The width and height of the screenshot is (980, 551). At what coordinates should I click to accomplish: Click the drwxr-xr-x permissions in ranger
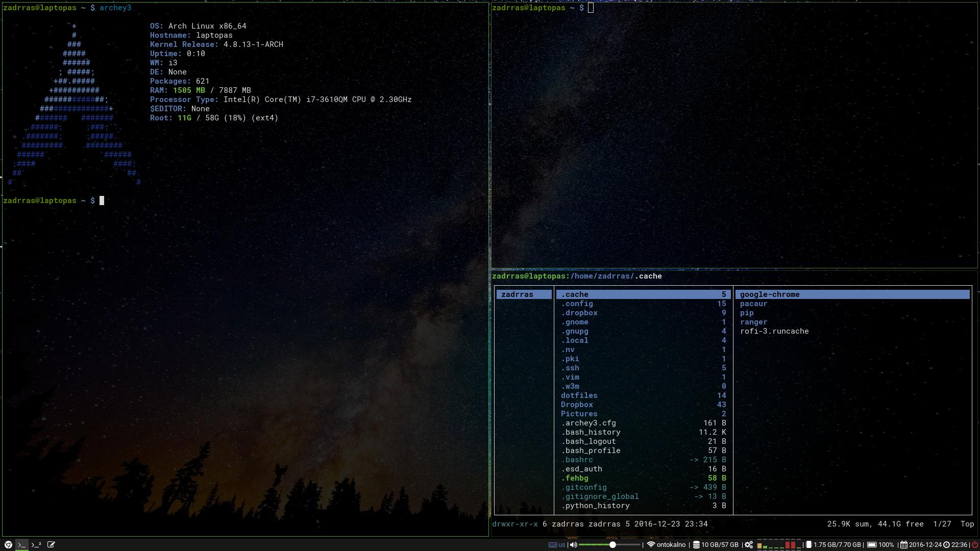tap(515, 524)
